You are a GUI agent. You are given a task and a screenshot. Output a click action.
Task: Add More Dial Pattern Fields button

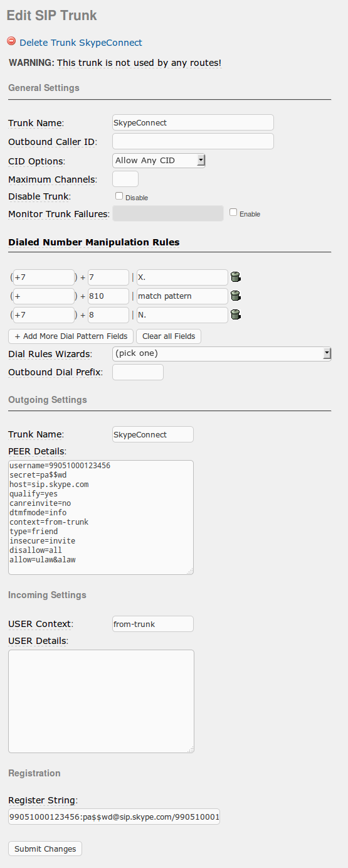click(x=71, y=336)
